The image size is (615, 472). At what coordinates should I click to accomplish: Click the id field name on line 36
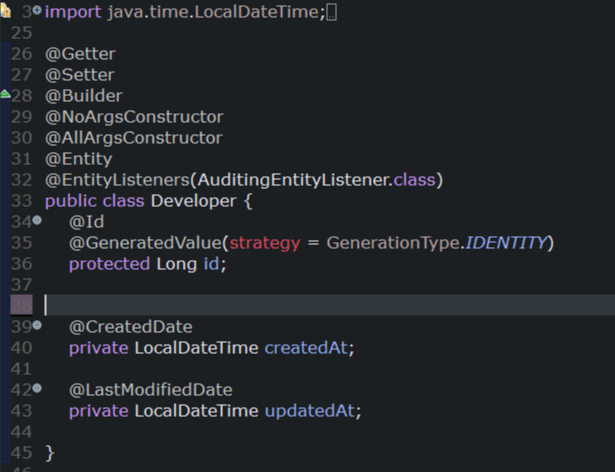pos(211,264)
